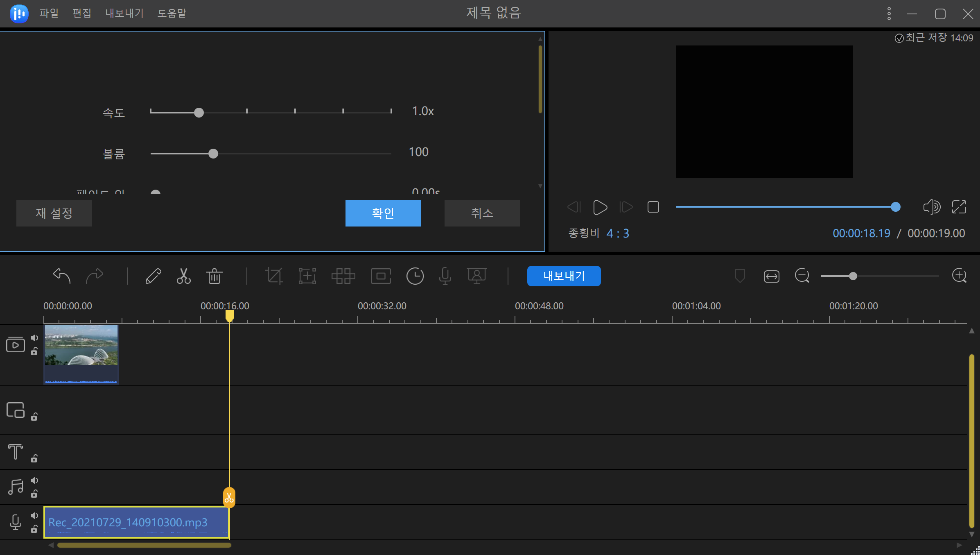Click the 볼륨 volume slider handle

(213, 154)
